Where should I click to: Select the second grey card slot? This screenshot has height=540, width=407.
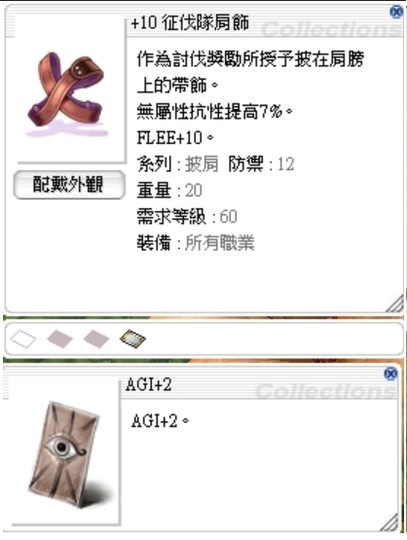click(60, 339)
